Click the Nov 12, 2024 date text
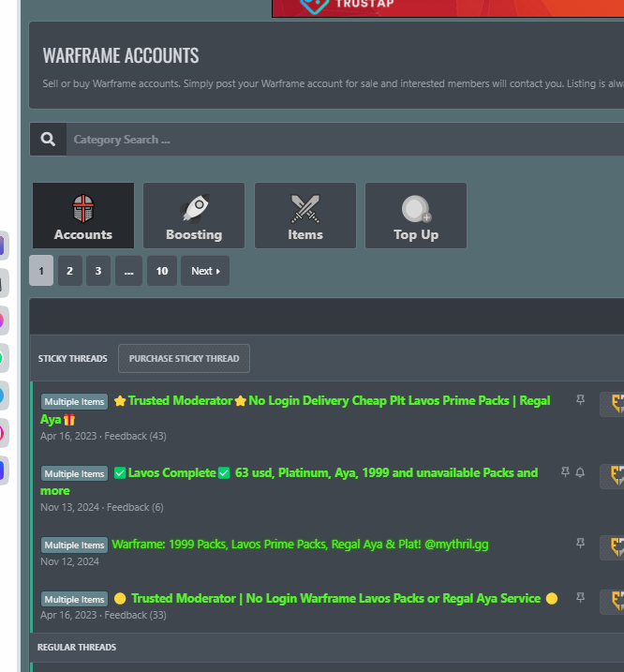Image resolution: width=624 pixels, height=672 pixels. [x=69, y=561]
